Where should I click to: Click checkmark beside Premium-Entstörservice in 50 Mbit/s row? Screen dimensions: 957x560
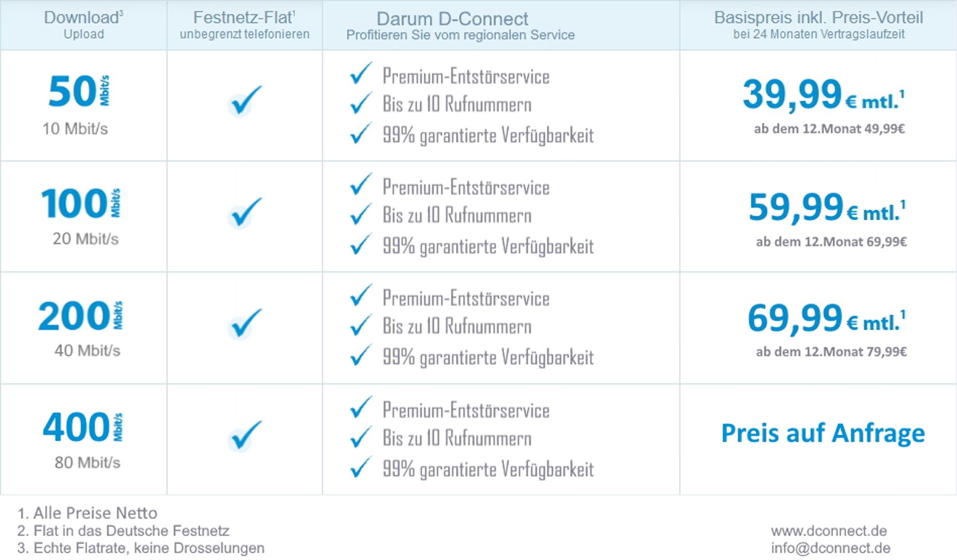point(360,74)
